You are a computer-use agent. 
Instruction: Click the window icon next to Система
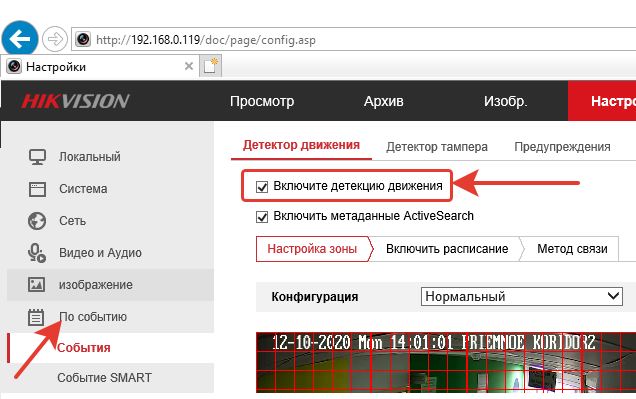coord(37,189)
